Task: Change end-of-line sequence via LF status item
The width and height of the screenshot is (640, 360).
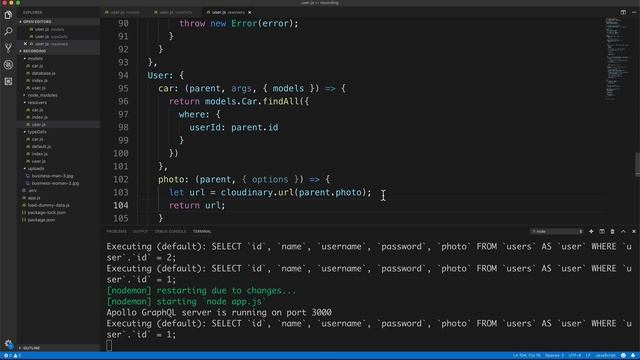Action: 588,356
